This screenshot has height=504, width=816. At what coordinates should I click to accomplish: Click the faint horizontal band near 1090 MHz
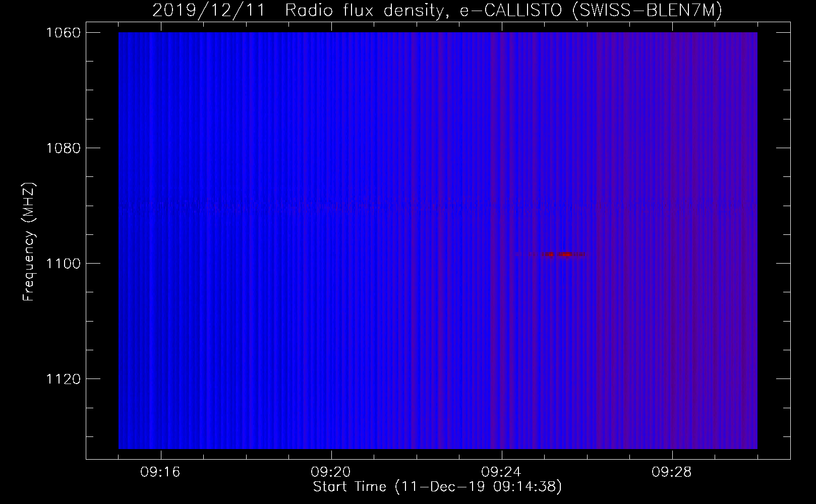click(x=438, y=206)
